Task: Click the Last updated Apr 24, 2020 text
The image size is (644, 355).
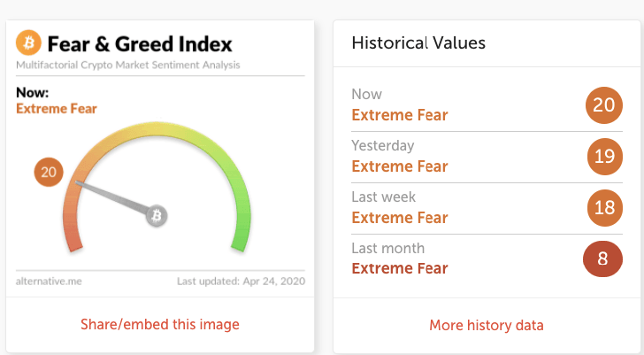Action: [241, 281]
